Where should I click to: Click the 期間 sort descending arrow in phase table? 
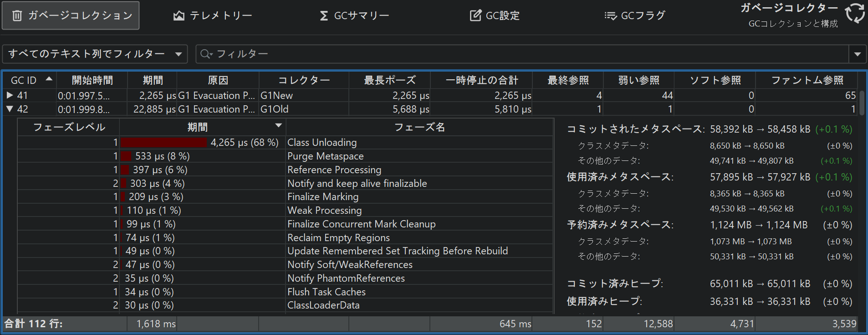pos(278,125)
